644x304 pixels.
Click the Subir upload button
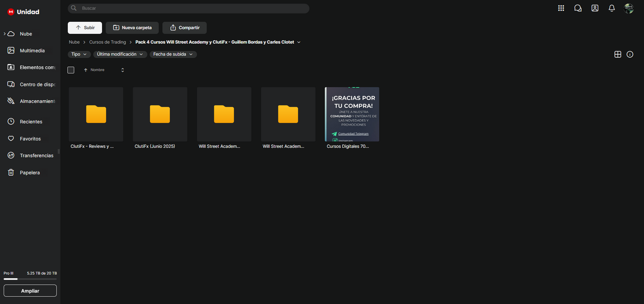[x=85, y=28]
